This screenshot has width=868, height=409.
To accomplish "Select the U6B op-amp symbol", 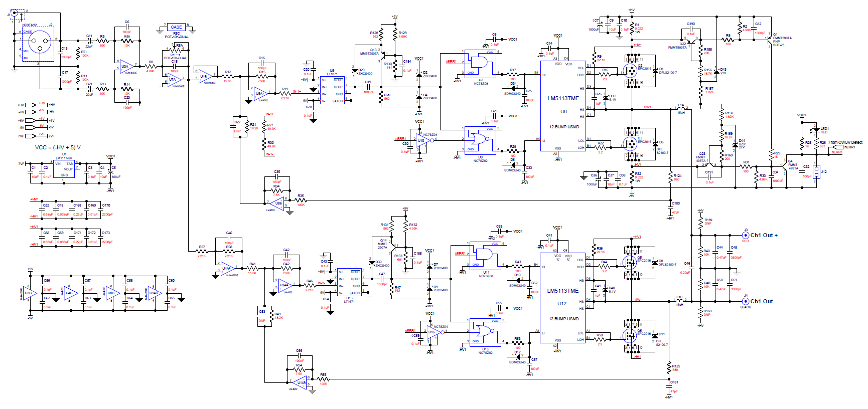I will [276, 203].
